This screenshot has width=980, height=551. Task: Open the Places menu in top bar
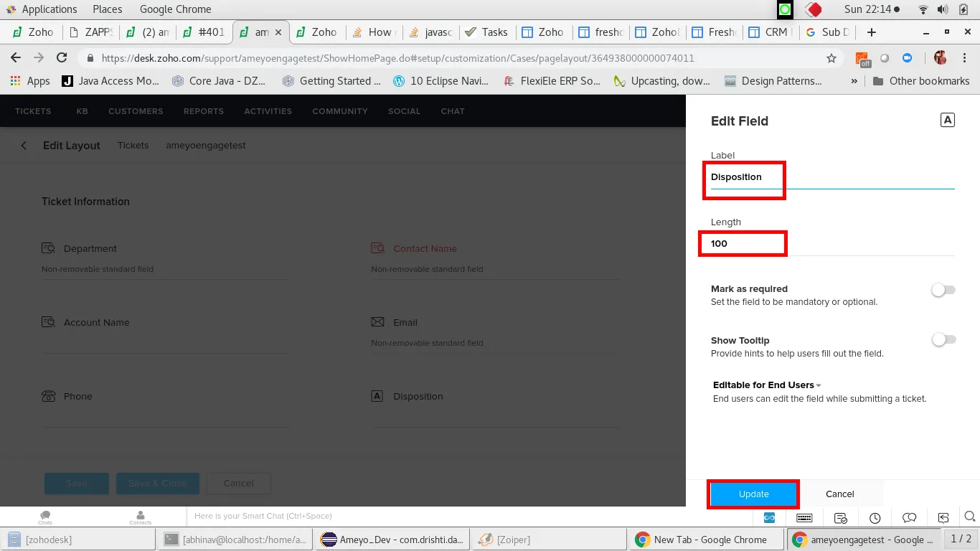(108, 9)
